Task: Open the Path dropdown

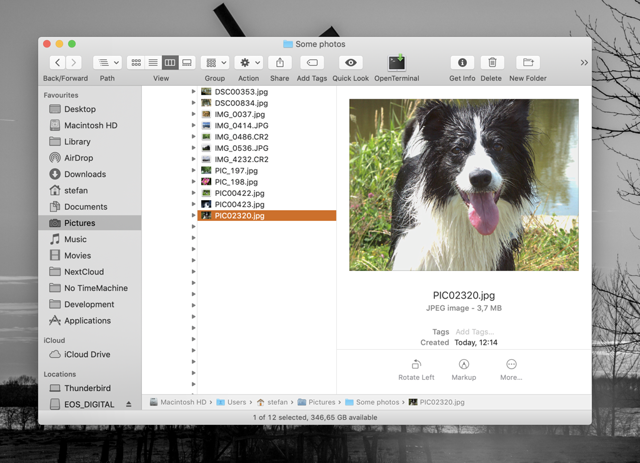Action: coord(107,62)
